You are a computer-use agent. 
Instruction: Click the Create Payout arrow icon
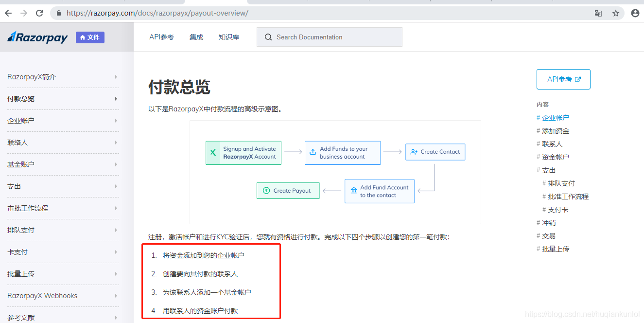[x=266, y=191]
